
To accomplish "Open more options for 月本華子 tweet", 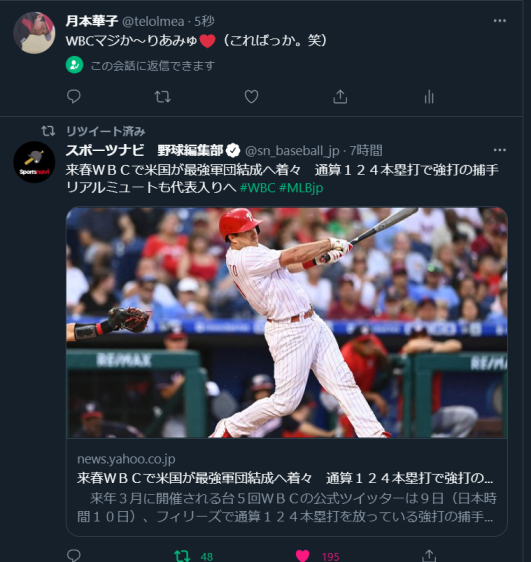I will [499, 21].
